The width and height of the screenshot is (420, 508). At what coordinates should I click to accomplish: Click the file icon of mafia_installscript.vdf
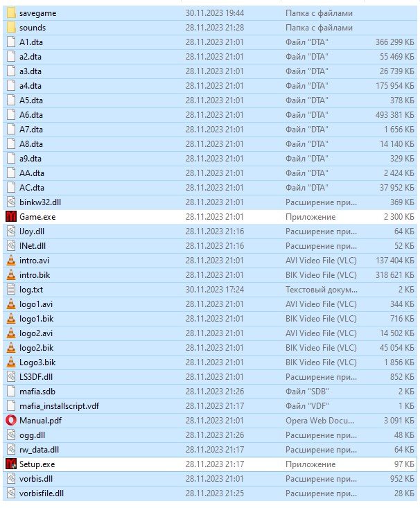(x=11, y=405)
